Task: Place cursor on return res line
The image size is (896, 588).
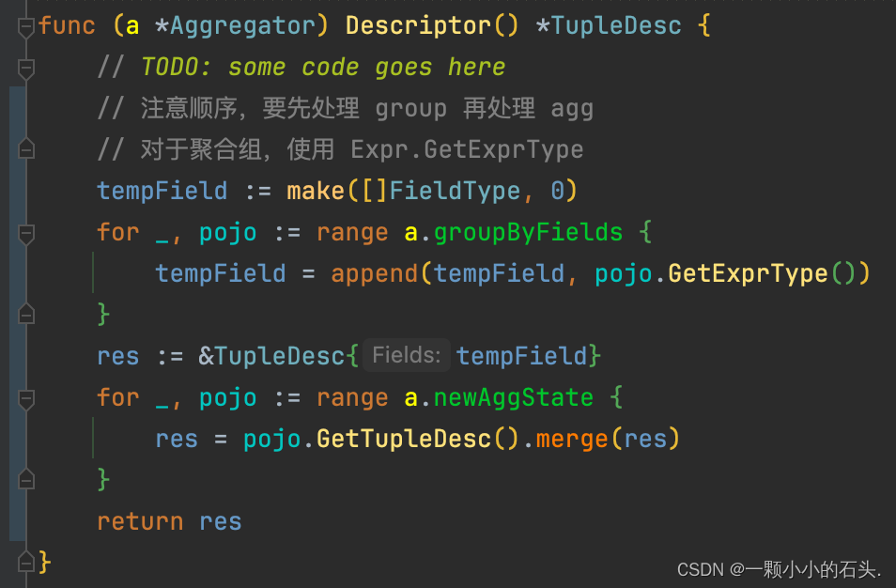Action: coord(169,521)
